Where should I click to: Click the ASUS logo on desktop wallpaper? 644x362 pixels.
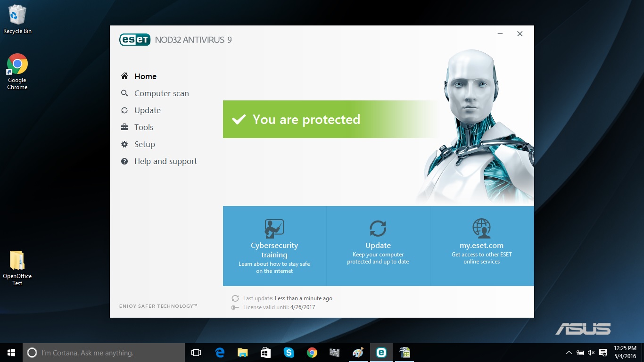coord(583,329)
